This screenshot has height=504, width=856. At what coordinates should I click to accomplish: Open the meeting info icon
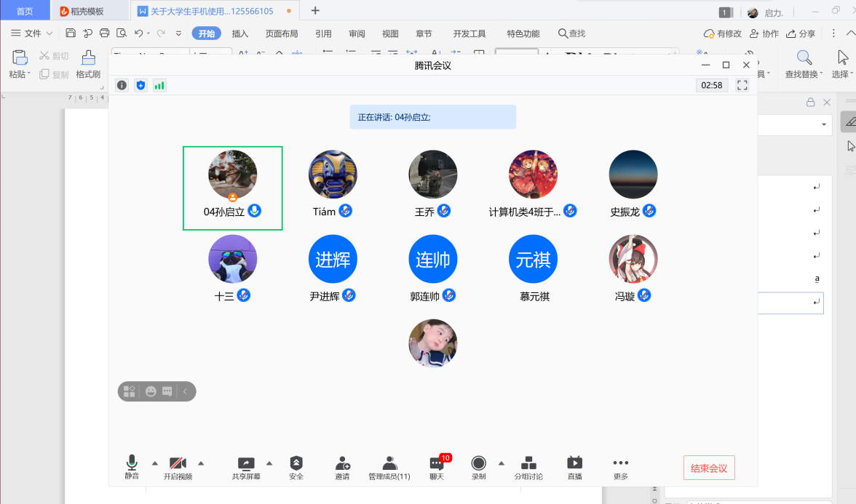click(x=122, y=85)
